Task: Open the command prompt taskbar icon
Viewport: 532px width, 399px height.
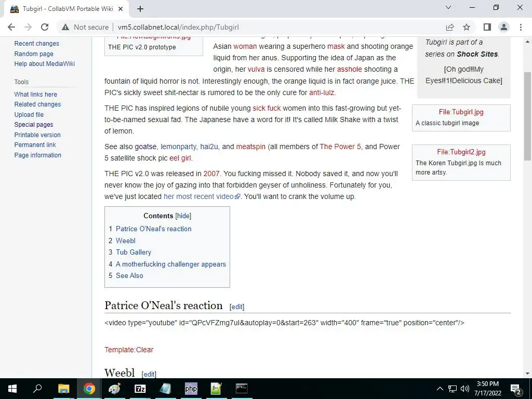Action: pyautogui.click(x=242, y=389)
